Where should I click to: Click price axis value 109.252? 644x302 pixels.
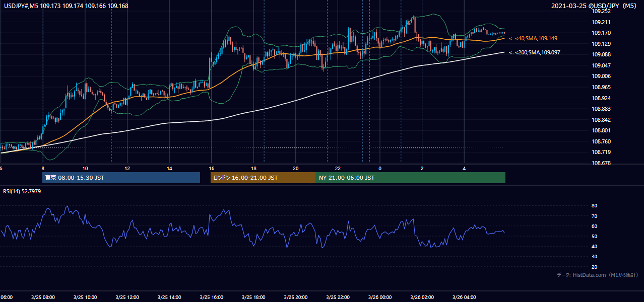[601, 11]
